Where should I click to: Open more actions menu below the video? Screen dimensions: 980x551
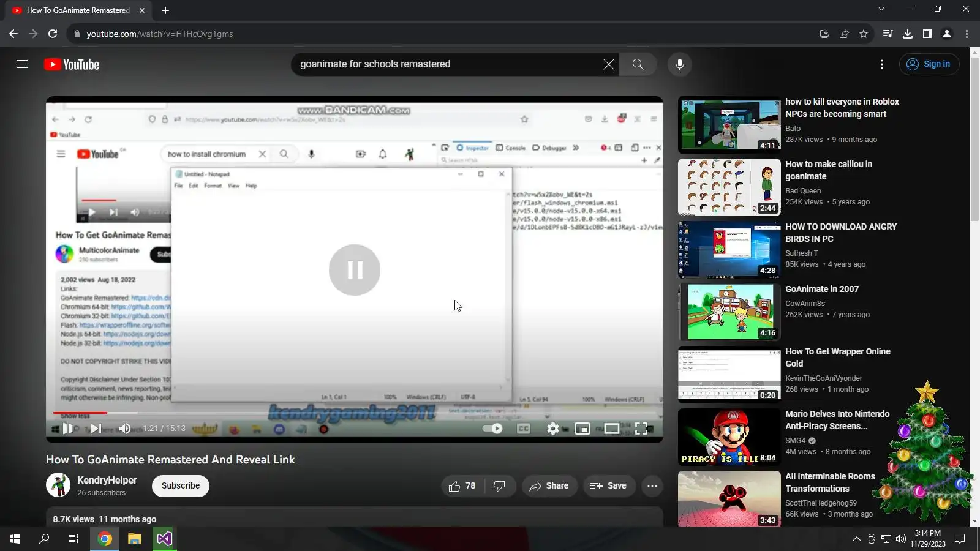pos(652,486)
